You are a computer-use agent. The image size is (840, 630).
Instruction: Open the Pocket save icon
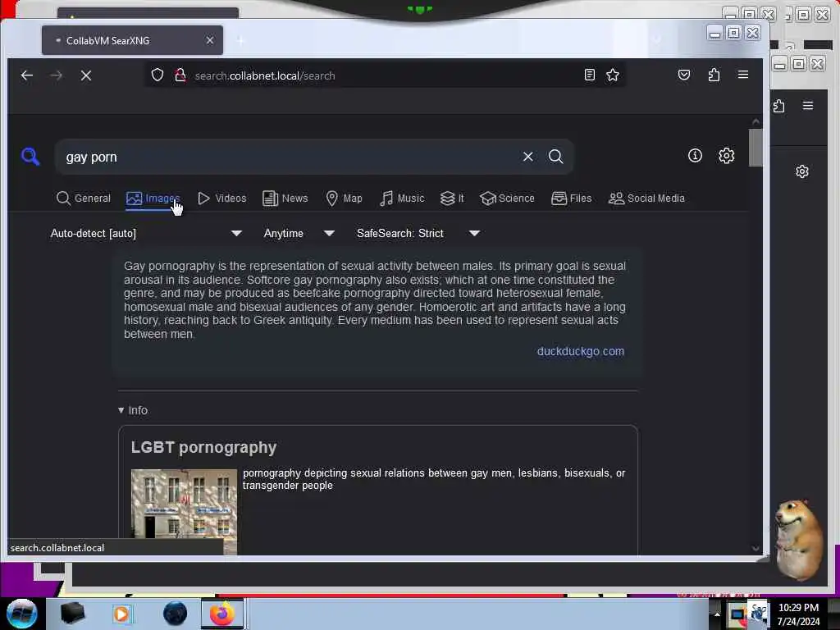click(683, 75)
